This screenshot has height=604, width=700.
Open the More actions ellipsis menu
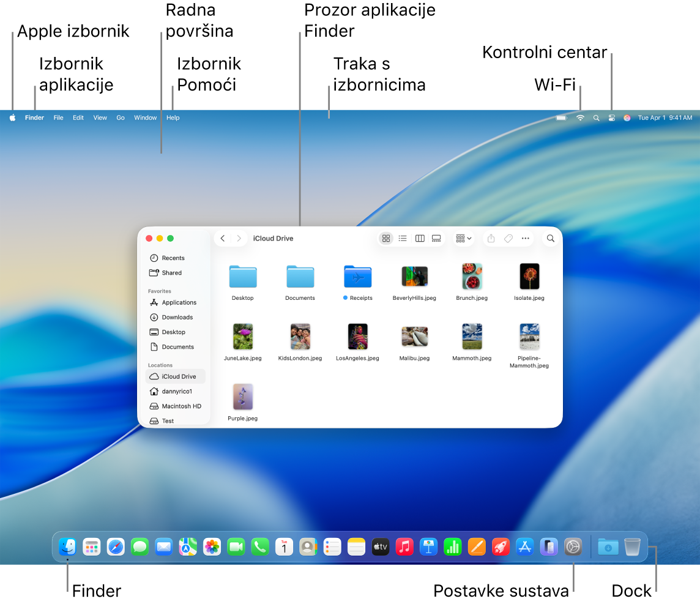point(525,238)
